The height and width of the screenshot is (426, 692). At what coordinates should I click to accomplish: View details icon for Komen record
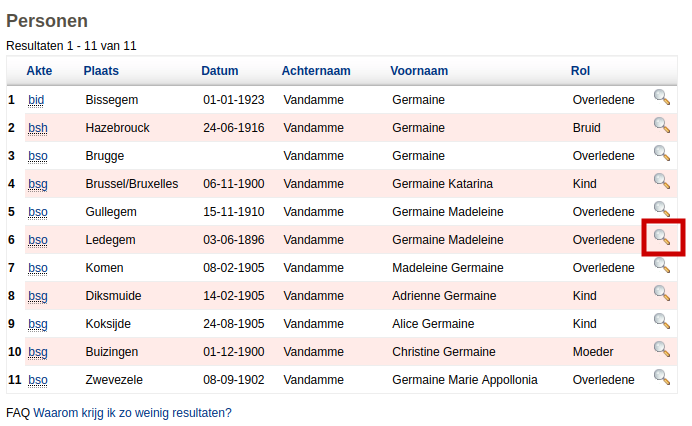pos(661,265)
